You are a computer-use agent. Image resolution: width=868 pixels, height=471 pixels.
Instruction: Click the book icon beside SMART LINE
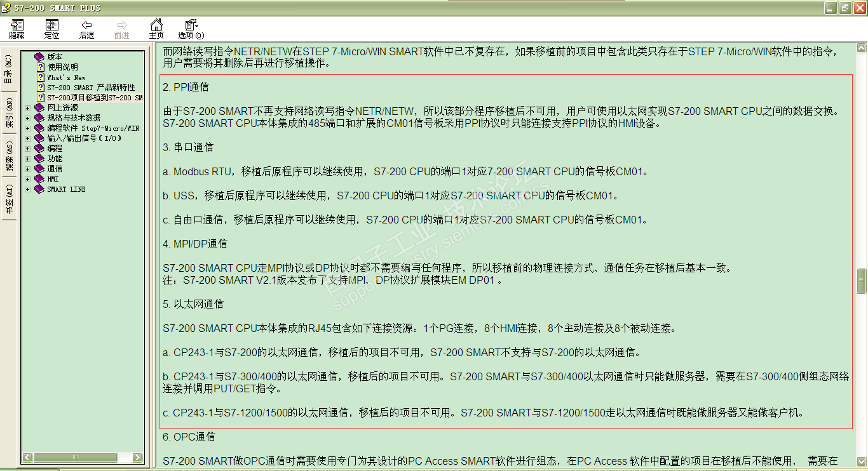coord(40,189)
